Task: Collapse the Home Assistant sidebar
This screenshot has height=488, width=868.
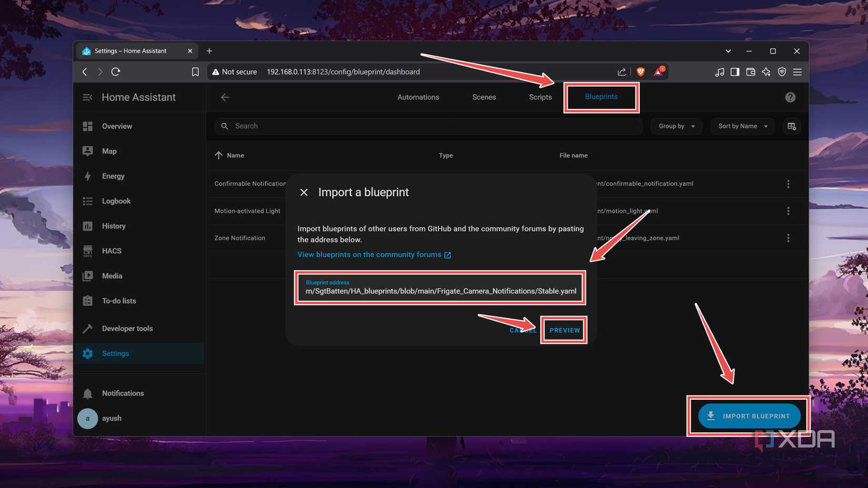Action: coord(87,97)
